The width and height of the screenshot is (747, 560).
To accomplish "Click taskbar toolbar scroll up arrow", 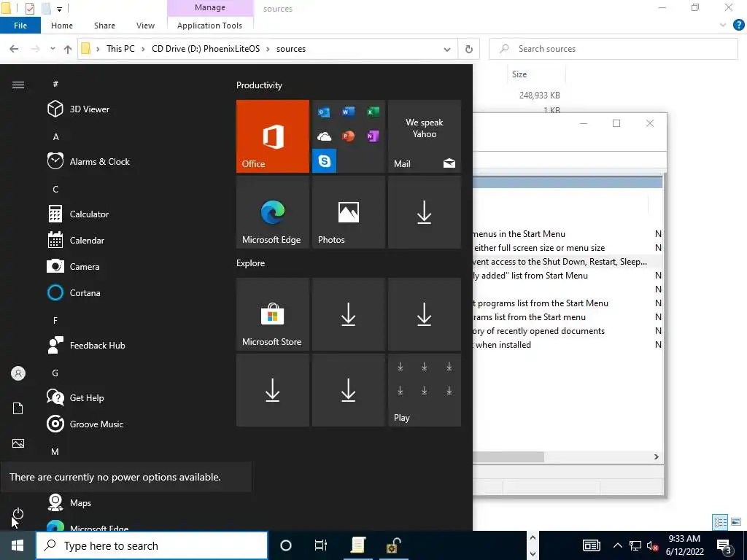I will pos(533,538).
